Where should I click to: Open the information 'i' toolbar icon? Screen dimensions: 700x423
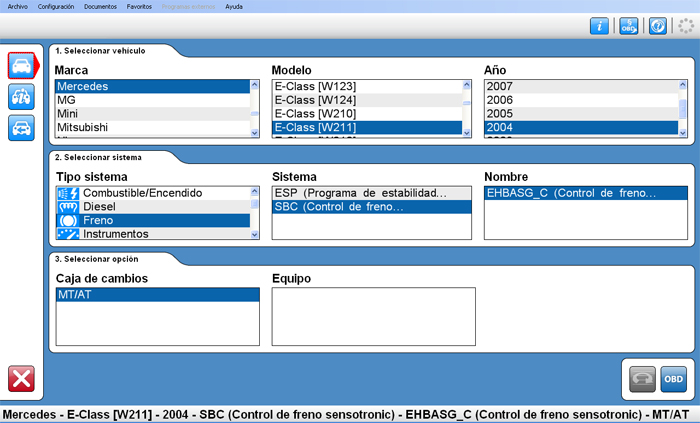point(599,26)
